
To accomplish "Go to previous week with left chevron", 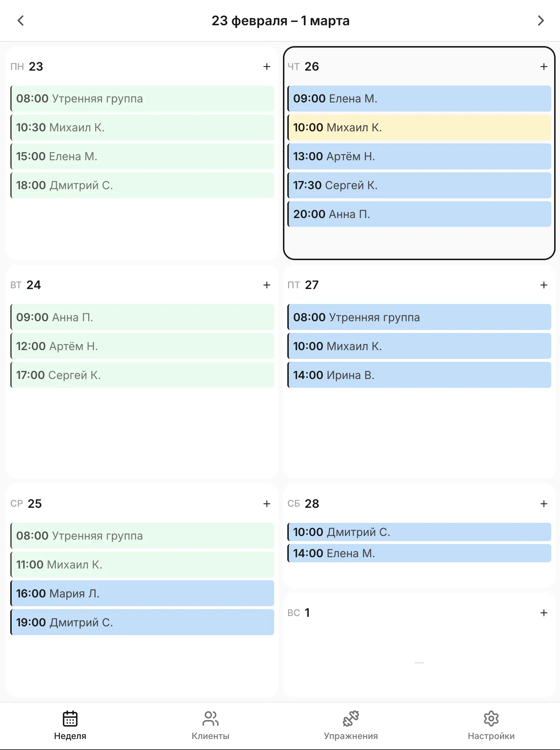I will tap(21, 20).
